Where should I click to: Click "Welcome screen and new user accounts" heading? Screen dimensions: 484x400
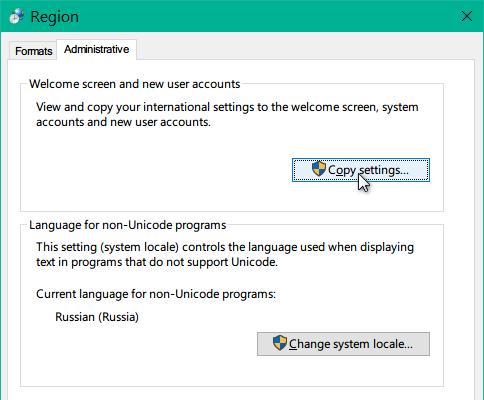pyautogui.click(x=135, y=84)
